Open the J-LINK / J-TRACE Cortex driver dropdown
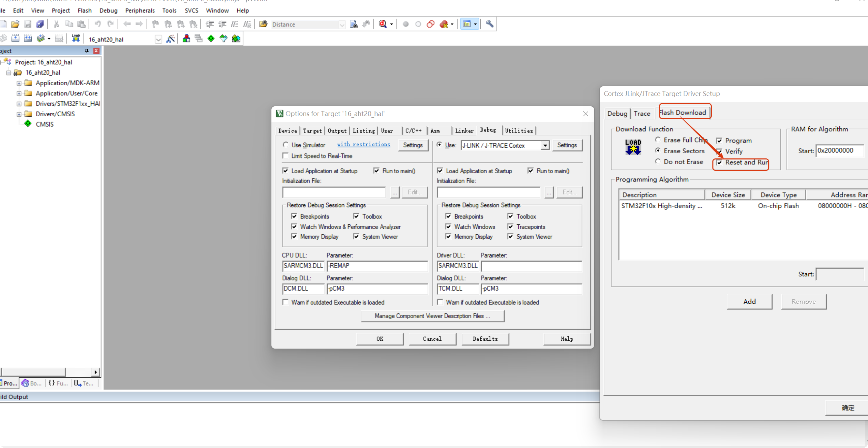 545,145
